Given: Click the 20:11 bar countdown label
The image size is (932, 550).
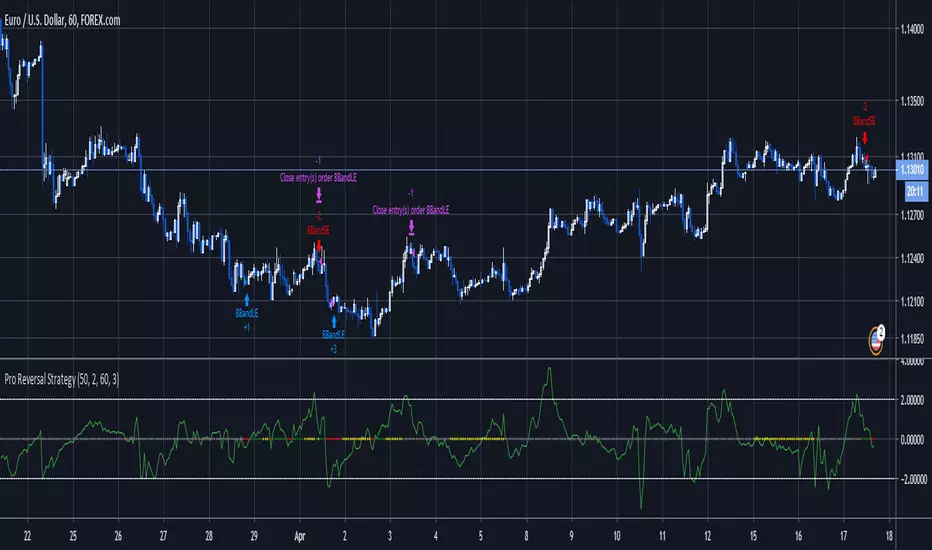Looking at the screenshot, I should pyautogui.click(x=915, y=191).
